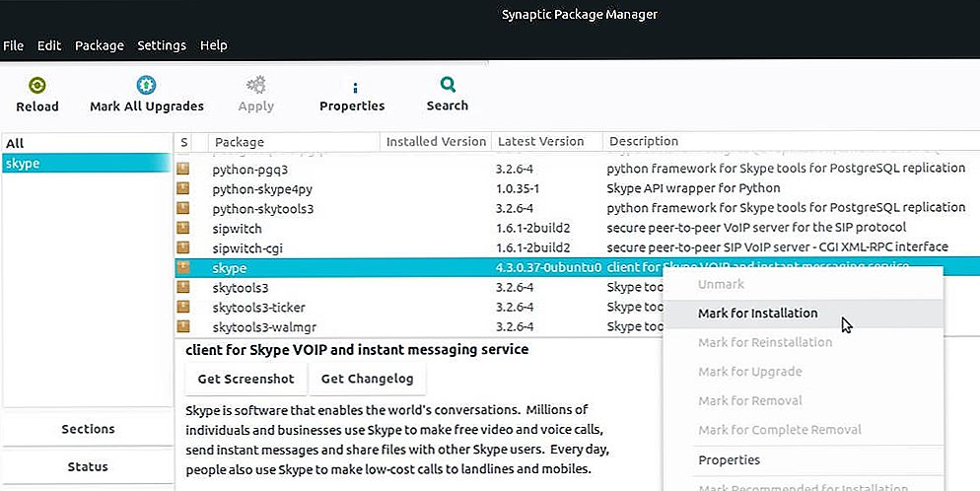Select the python-skytools3 package name

[x=262, y=209]
